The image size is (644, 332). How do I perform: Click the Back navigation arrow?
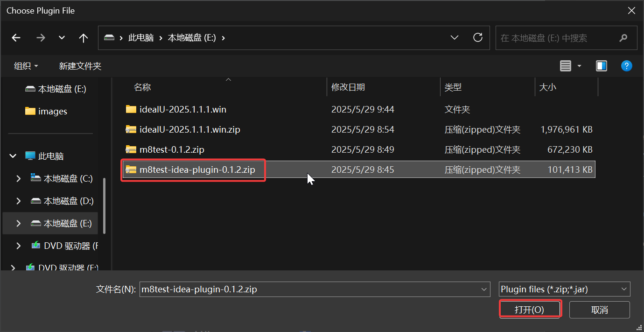(x=16, y=38)
